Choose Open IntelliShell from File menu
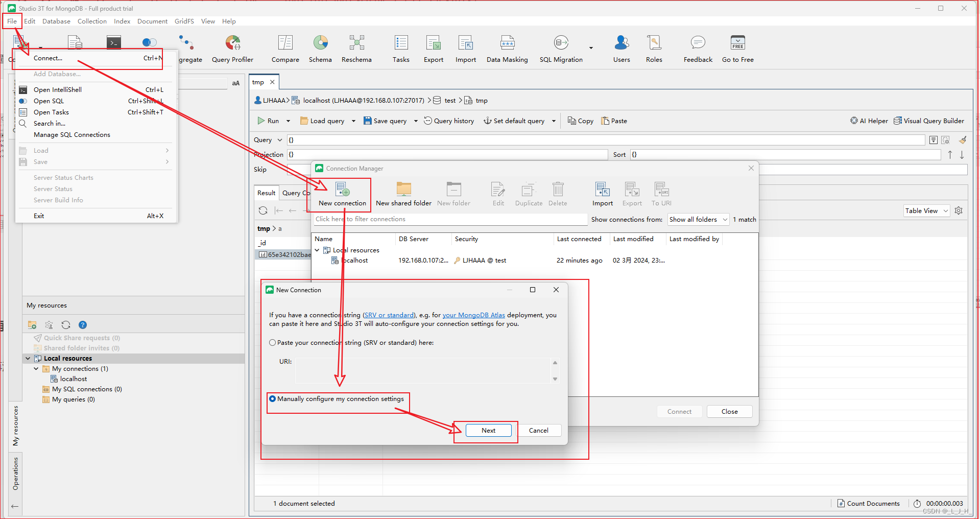The height and width of the screenshot is (519, 980). pyautogui.click(x=58, y=90)
